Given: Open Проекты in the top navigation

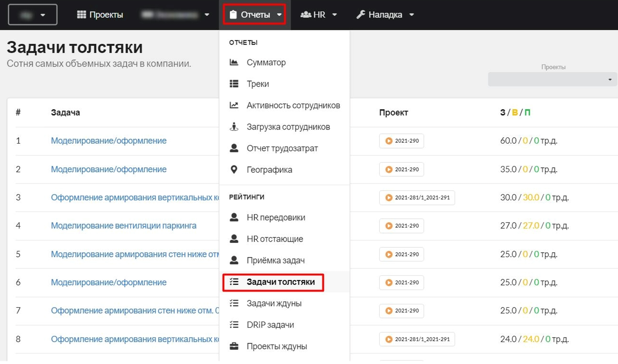Looking at the screenshot, I should pos(100,15).
